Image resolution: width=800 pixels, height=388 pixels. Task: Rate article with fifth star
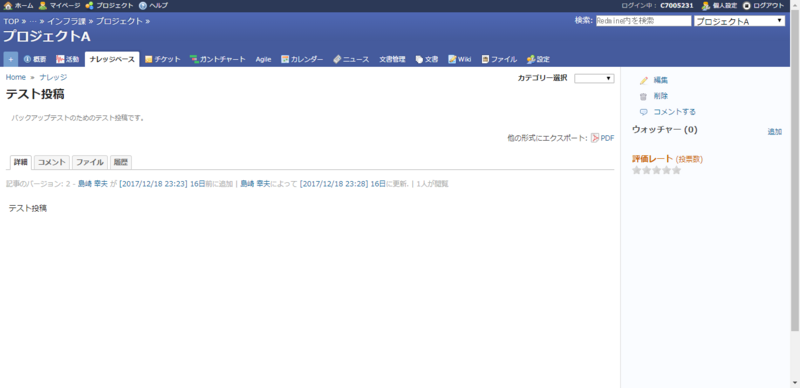pyautogui.click(x=677, y=171)
